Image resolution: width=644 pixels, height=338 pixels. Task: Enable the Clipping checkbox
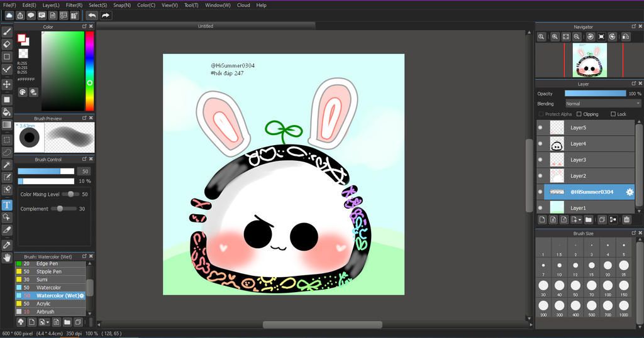(579, 114)
